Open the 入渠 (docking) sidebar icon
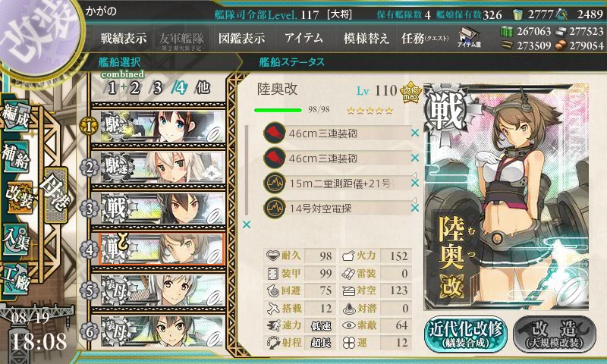 [16, 240]
